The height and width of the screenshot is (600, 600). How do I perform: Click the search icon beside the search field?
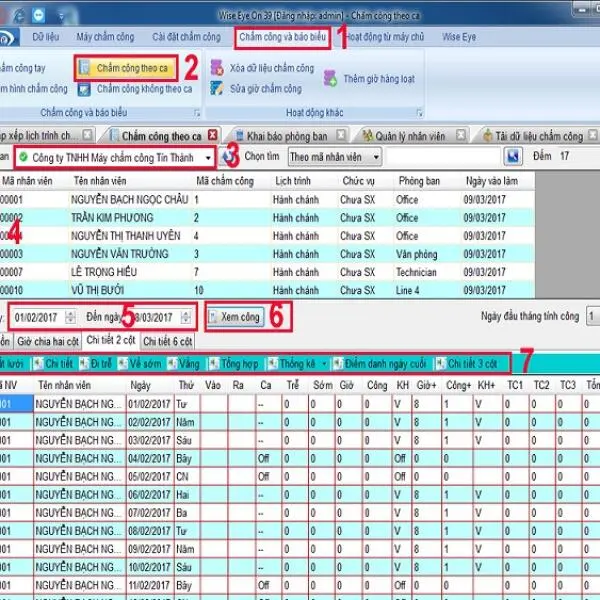pos(513,157)
